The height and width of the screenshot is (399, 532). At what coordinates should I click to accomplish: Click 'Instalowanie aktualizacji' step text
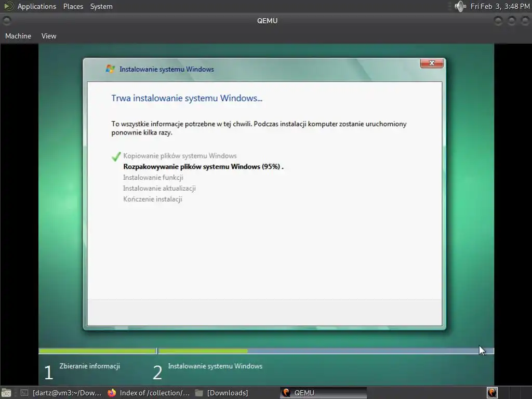coord(159,188)
